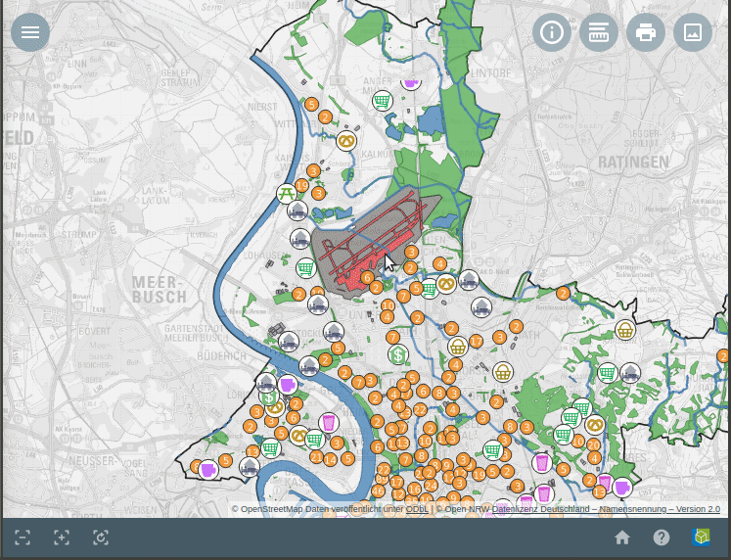
Task: Select the shopping cart marker near Angermund
Action: 383,101
